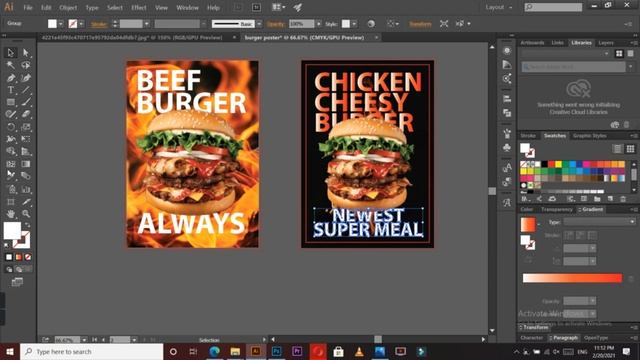Select the Column Graph tool
This screenshot has width=640, height=360.
26,189
